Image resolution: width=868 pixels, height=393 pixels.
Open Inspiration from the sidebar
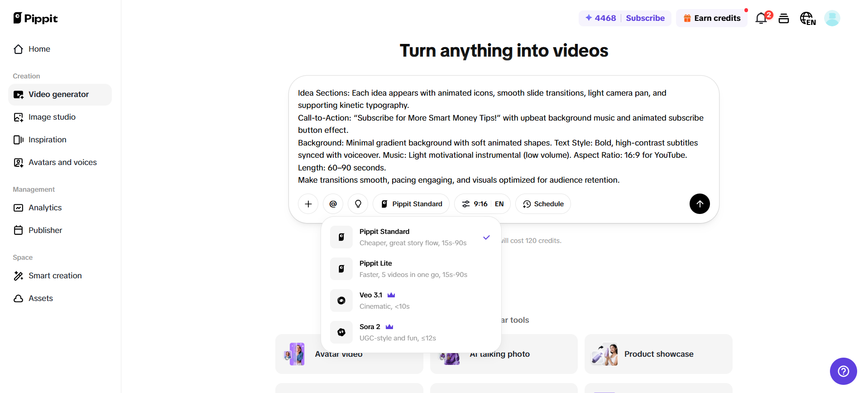click(60, 140)
